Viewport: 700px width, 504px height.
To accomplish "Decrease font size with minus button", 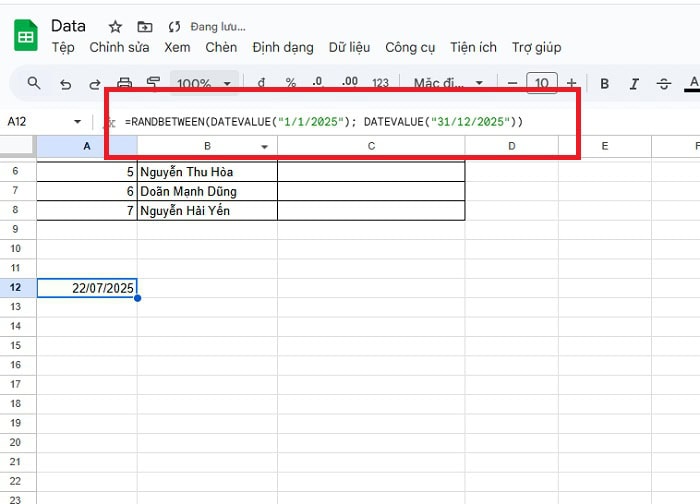I will [512, 83].
